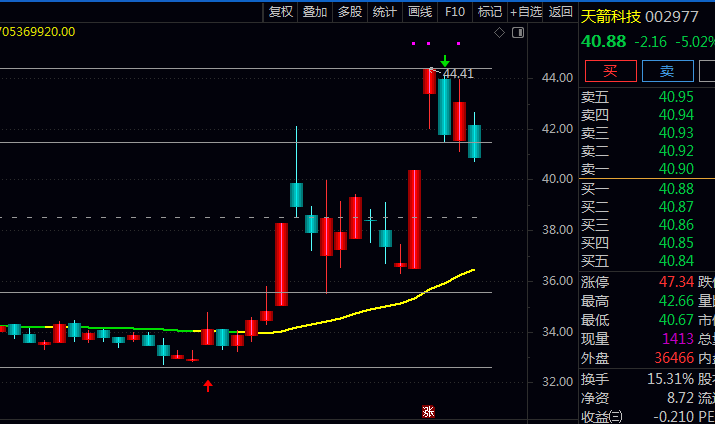715x424 pixels.
Task: Click the 买三 bid price 40.86
Action: pos(676,225)
